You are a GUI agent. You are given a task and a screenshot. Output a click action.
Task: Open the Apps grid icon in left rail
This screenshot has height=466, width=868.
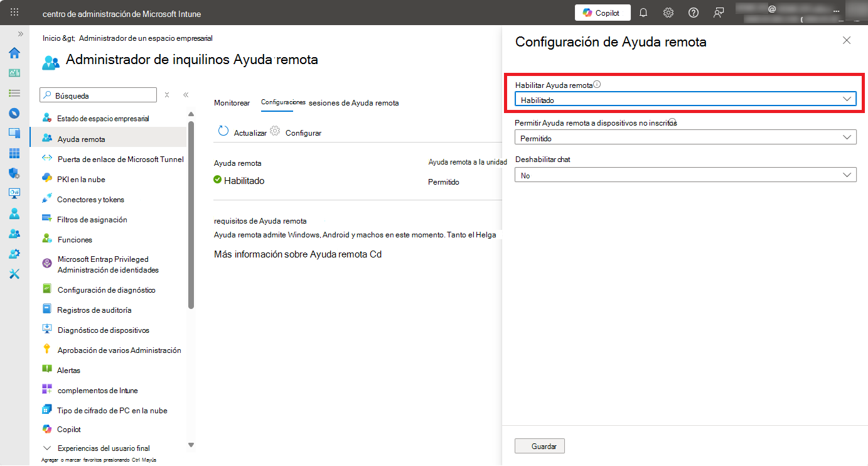pos(14,154)
